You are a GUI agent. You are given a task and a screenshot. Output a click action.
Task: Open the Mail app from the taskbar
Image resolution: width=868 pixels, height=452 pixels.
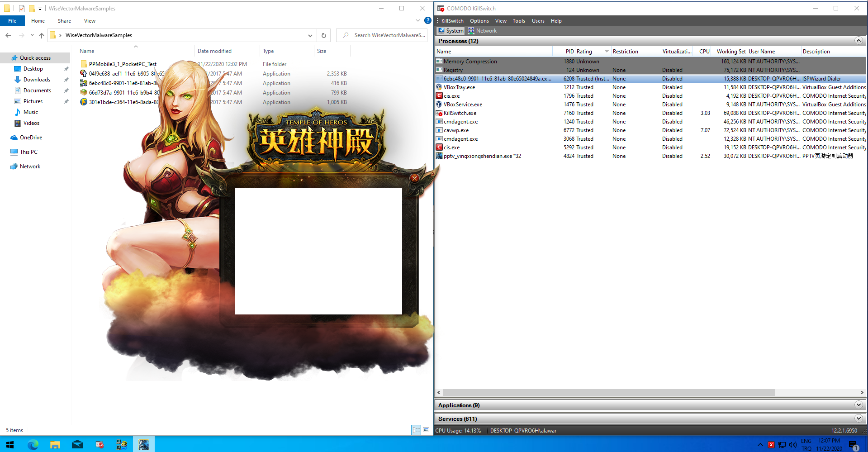(x=77, y=445)
